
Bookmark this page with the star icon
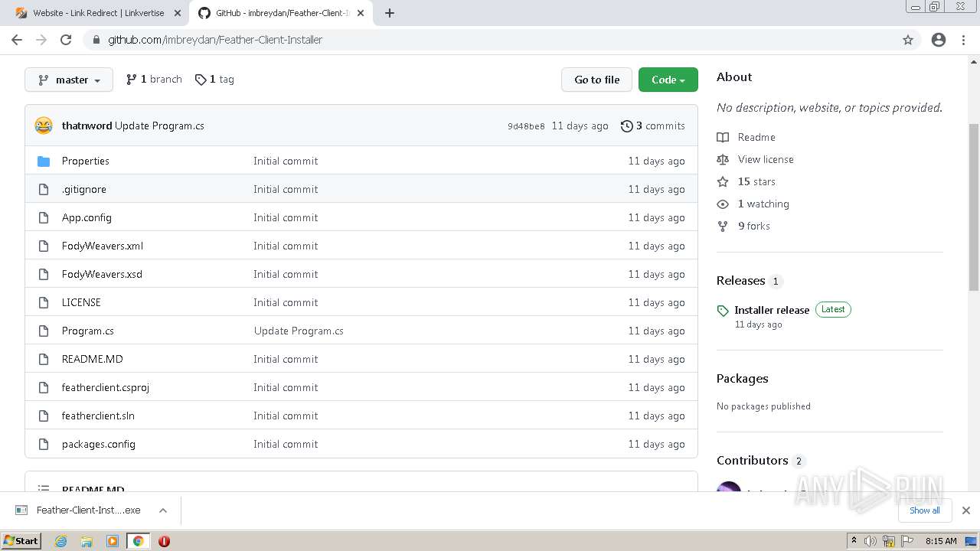coord(908,40)
